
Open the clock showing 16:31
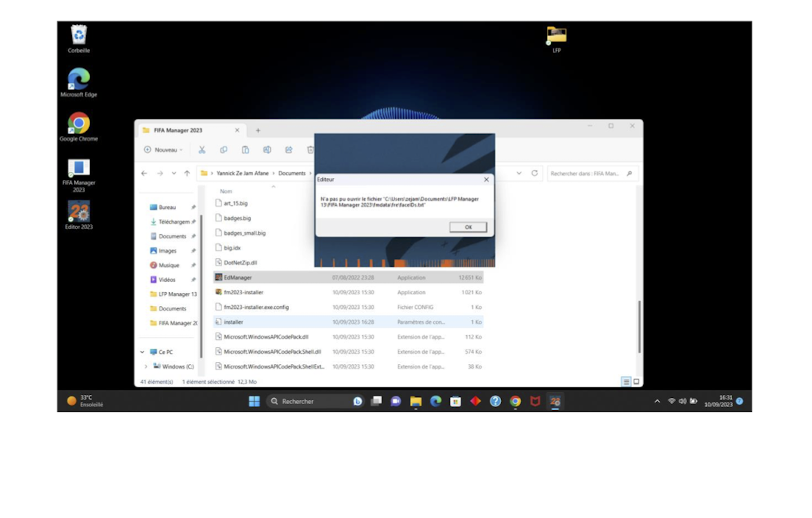[x=718, y=401]
